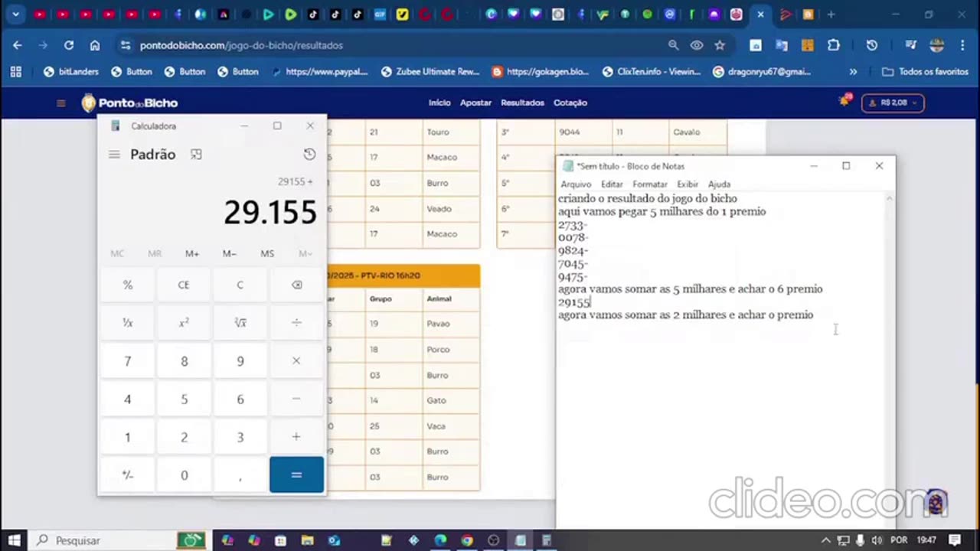Open a new browser tab
Viewport: 980px width, 551px height.
pyautogui.click(x=831, y=15)
